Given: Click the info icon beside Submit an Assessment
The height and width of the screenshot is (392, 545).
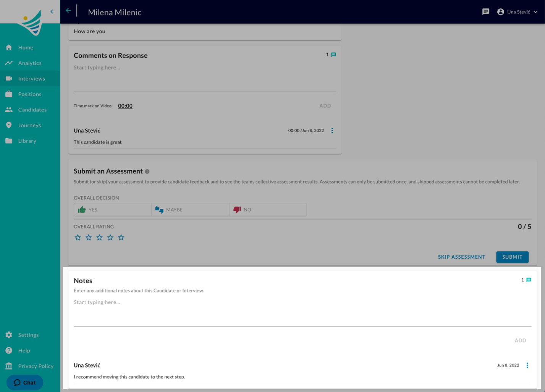Looking at the screenshot, I should 147,171.
